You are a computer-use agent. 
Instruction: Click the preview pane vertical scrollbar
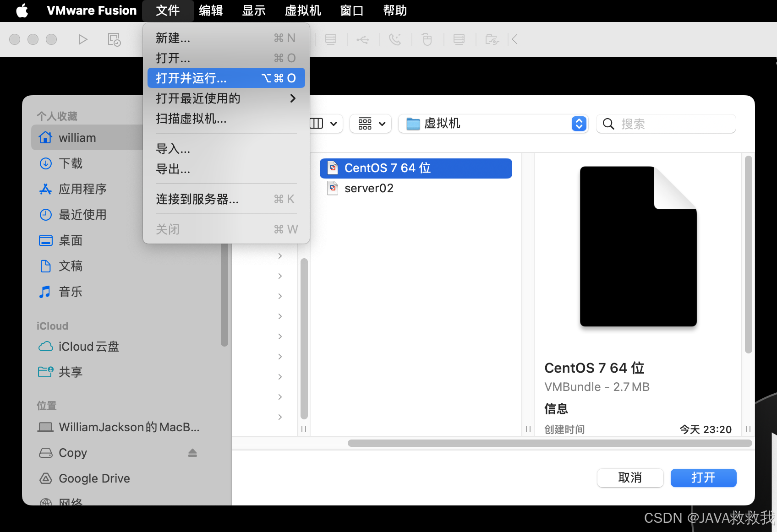(749, 255)
